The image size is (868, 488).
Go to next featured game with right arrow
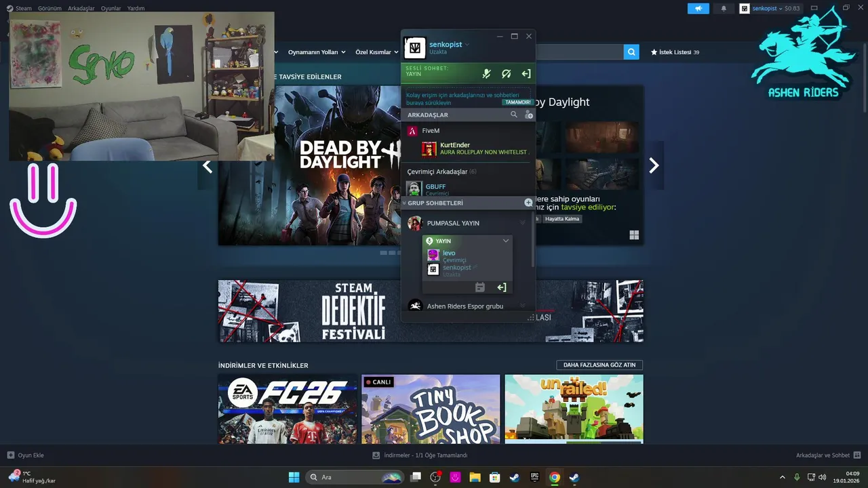[654, 165]
